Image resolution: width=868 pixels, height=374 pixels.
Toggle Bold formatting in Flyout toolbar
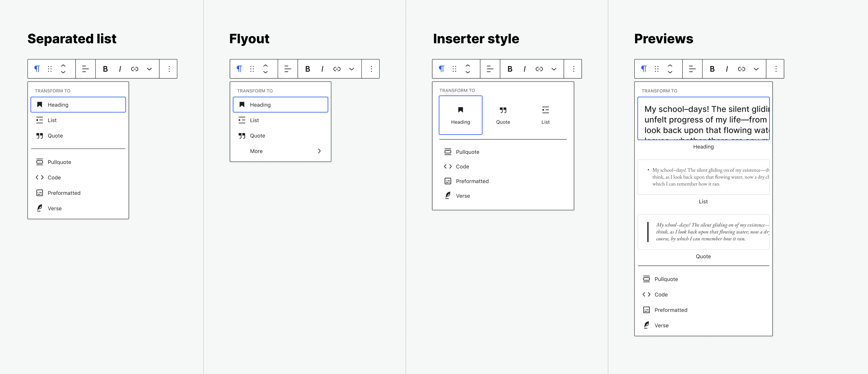(308, 69)
